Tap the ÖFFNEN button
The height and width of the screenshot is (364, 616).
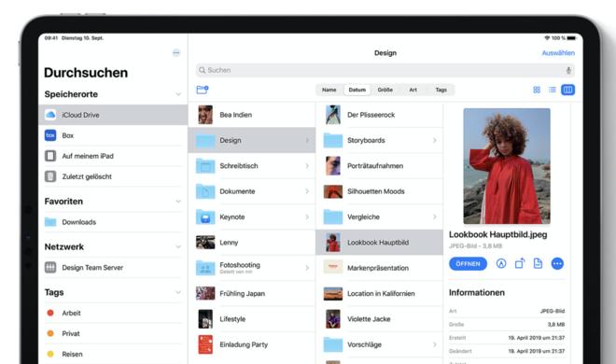[x=468, y=263]
